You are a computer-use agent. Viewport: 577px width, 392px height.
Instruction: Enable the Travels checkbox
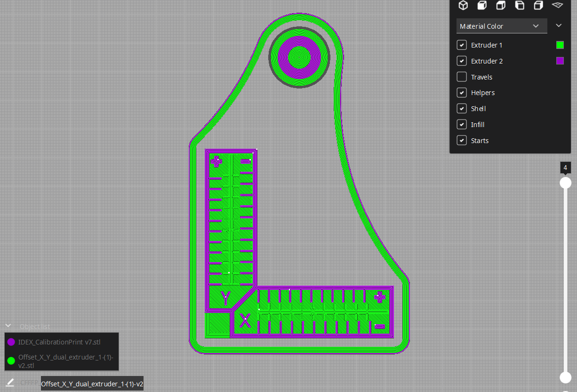coord(462,77)
